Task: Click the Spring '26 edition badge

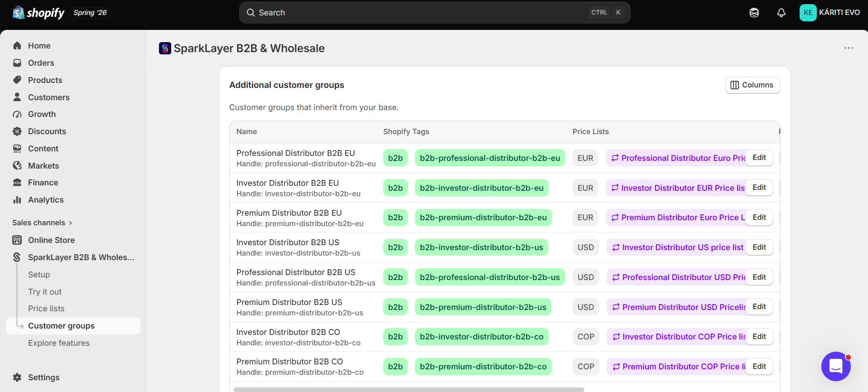Action: (x=90, y=13)
